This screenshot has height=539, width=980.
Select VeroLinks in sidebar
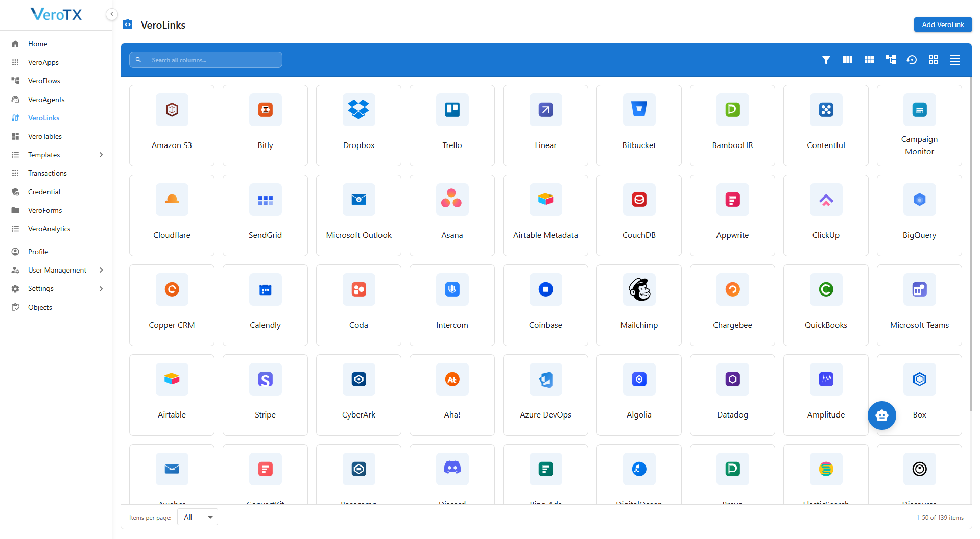[x=56, y=118]
